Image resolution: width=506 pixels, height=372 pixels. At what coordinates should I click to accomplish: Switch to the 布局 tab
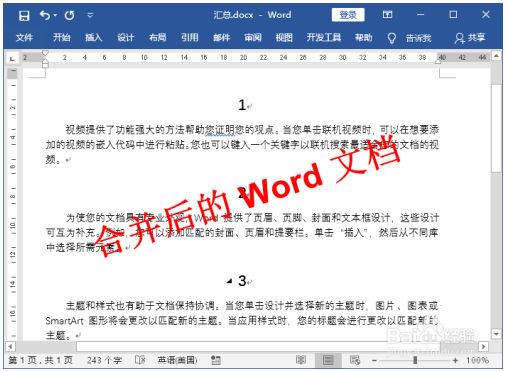tap(157, 37)
